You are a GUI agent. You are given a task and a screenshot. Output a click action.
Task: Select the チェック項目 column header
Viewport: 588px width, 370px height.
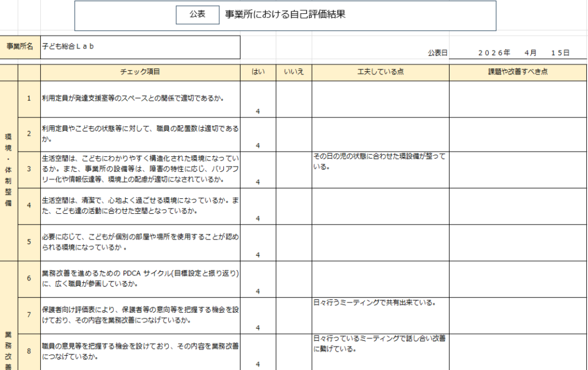pos(140,72)
